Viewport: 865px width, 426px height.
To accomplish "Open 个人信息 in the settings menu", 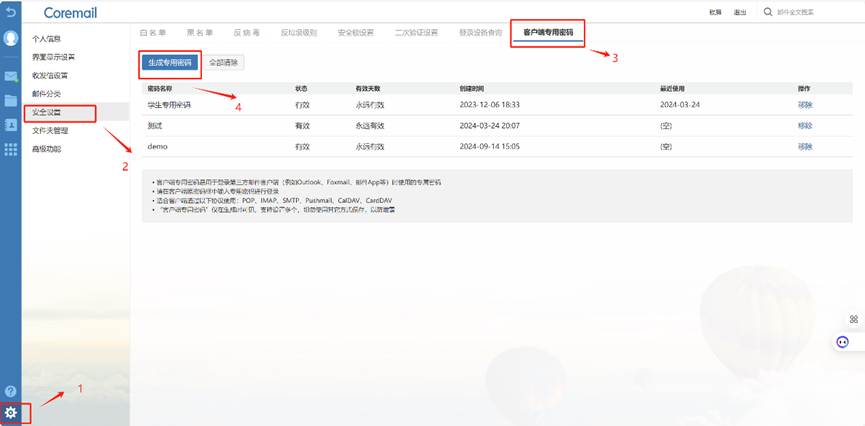I will pos(47,39).
